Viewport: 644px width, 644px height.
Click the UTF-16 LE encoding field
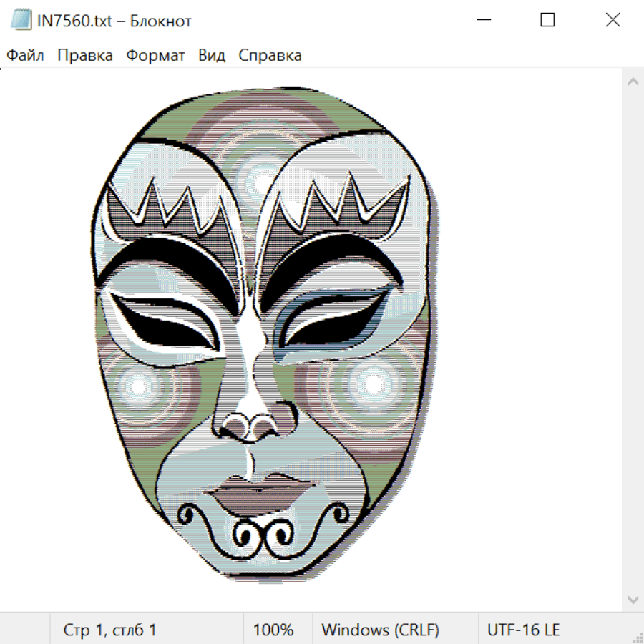click(x=523, y=630)
